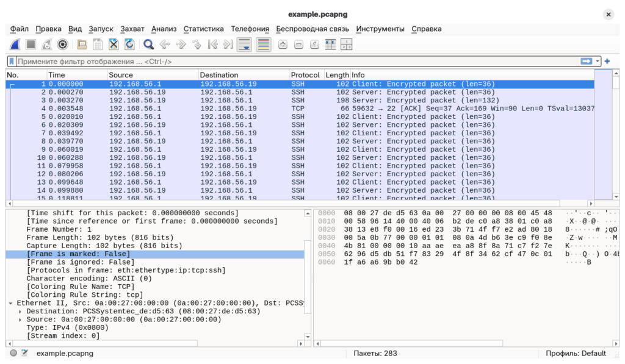The image size is (625, 364).
Task: Click hex pane horizontal scrollbar right arrow
Action: 616,343
